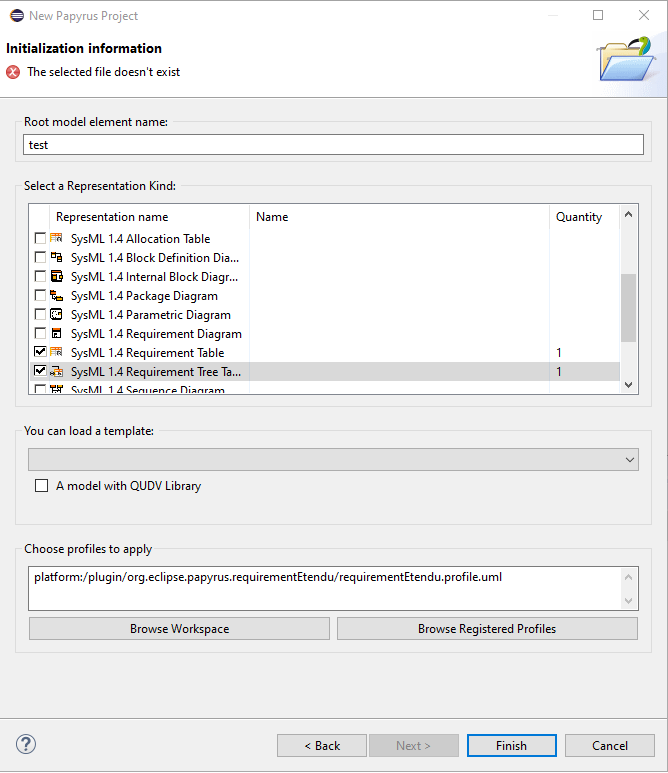Viewport: 668px width, 773px height.
Task: Open the help question mark icon
Action: coord(26,744)
